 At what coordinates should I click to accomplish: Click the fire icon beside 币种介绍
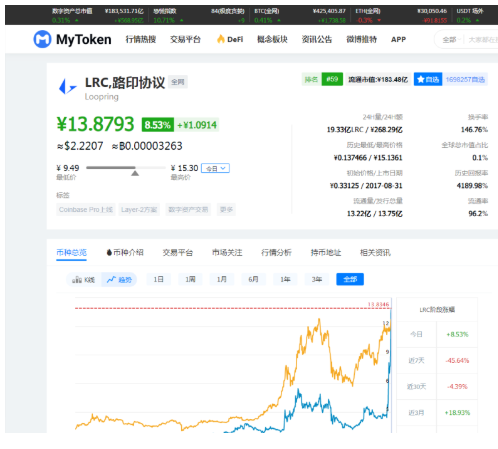(109, 253)
